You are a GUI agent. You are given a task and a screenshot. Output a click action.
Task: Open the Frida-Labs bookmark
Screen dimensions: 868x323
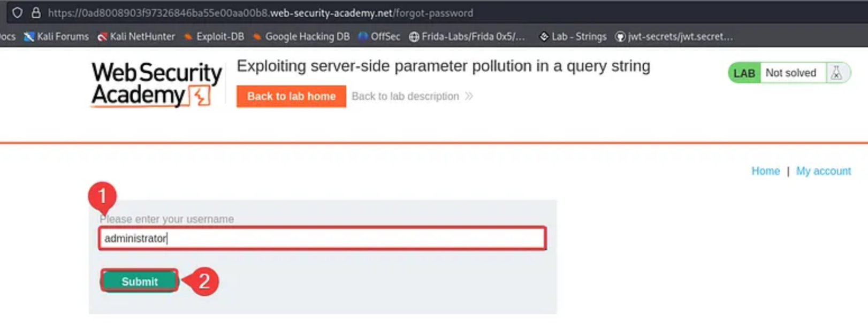(x=467, y=36)
